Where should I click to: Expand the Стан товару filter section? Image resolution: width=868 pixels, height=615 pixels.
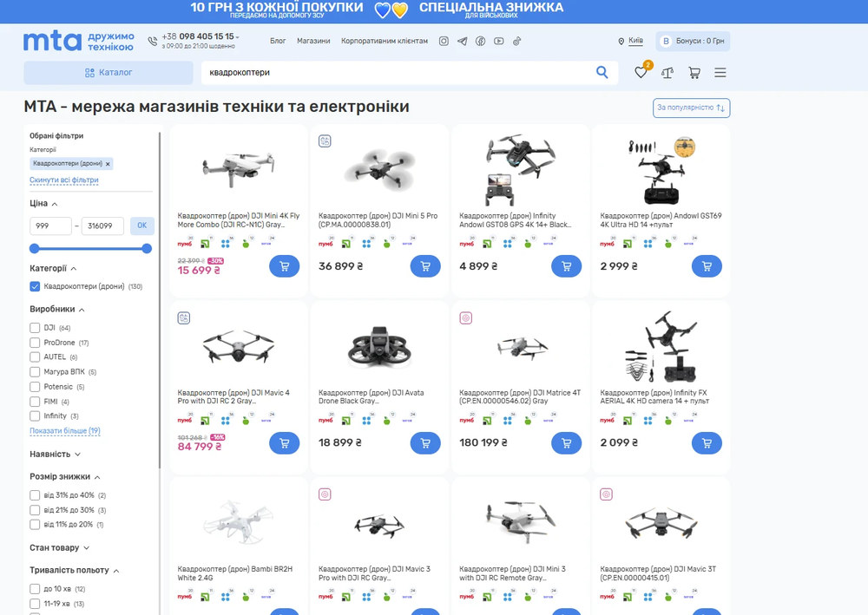coord(60,547)
